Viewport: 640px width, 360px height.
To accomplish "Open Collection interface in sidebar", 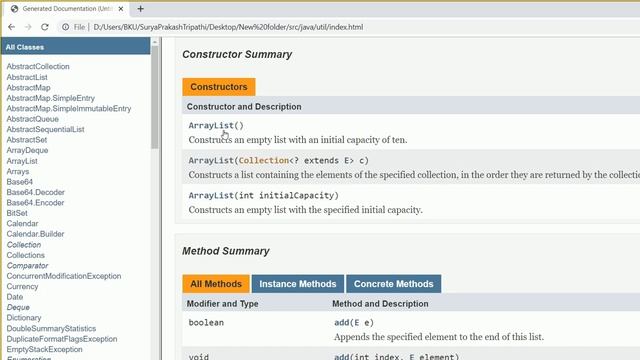I will click(x=24, y=244).
